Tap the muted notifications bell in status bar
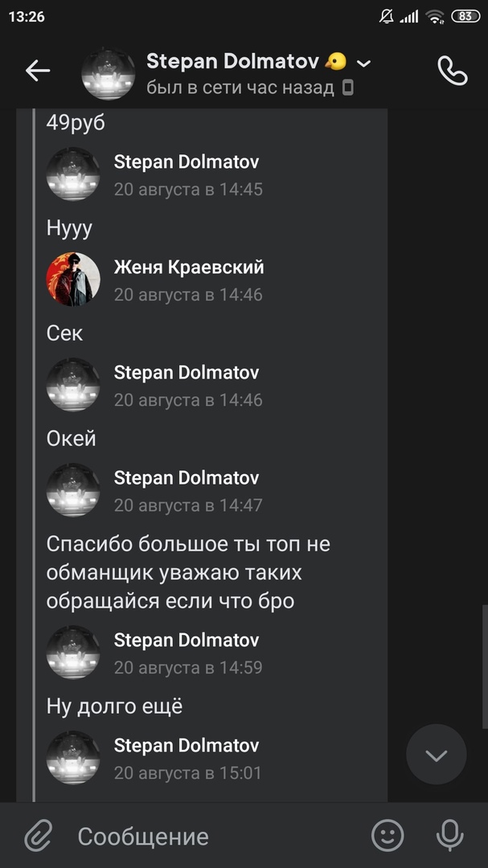This screenshot has width=488, height=868. pos(386,17)
